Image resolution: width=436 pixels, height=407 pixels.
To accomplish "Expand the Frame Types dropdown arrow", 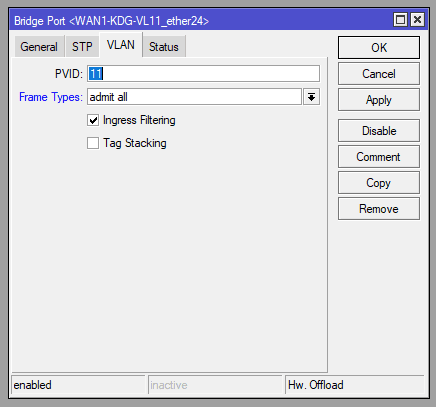I will pyautogui.click(x=311, y=97).
